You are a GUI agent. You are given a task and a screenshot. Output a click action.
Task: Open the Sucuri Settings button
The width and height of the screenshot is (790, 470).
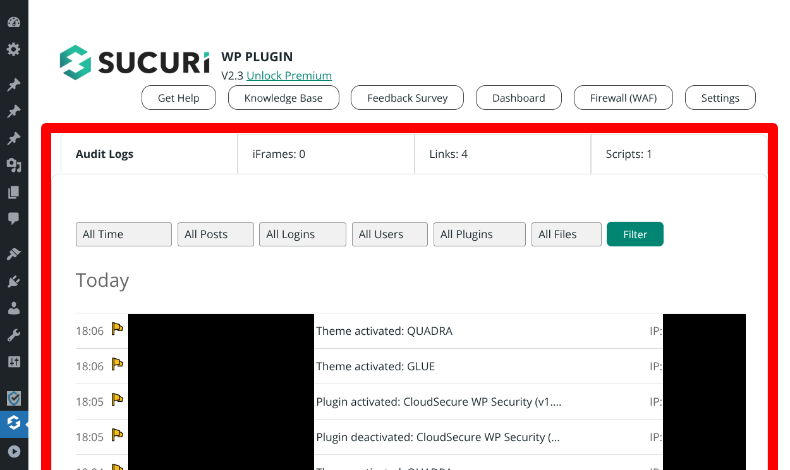(720, 98)
